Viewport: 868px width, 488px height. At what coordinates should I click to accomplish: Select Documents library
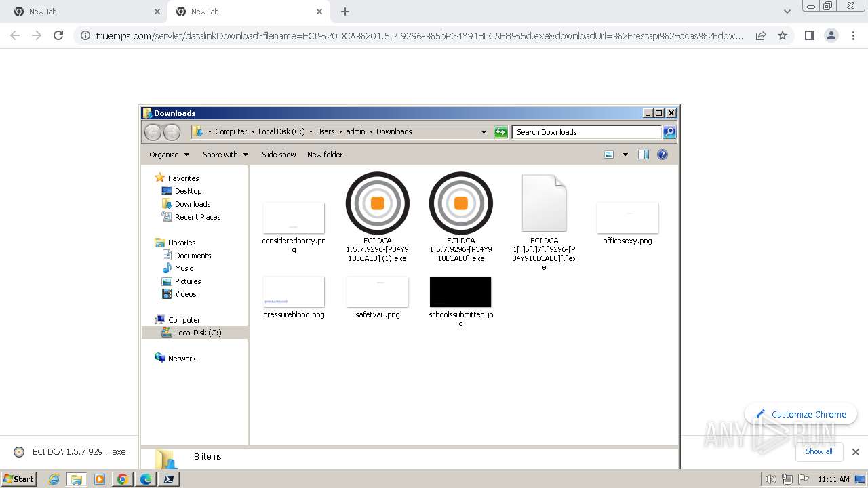[186, 256]
